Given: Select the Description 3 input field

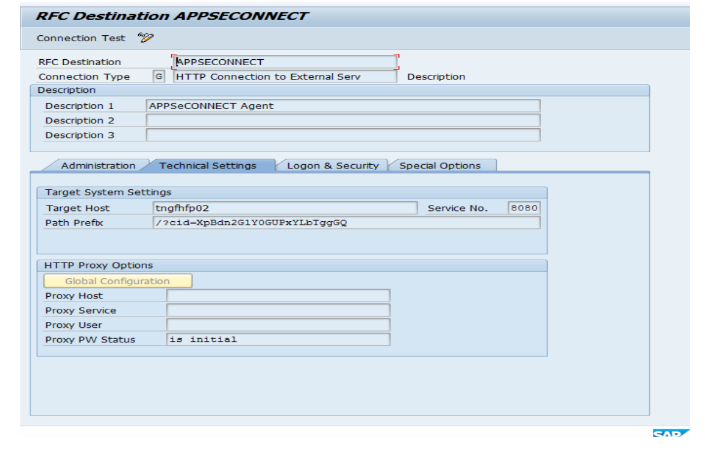Looking at the screenshot, I should [342, 135].
